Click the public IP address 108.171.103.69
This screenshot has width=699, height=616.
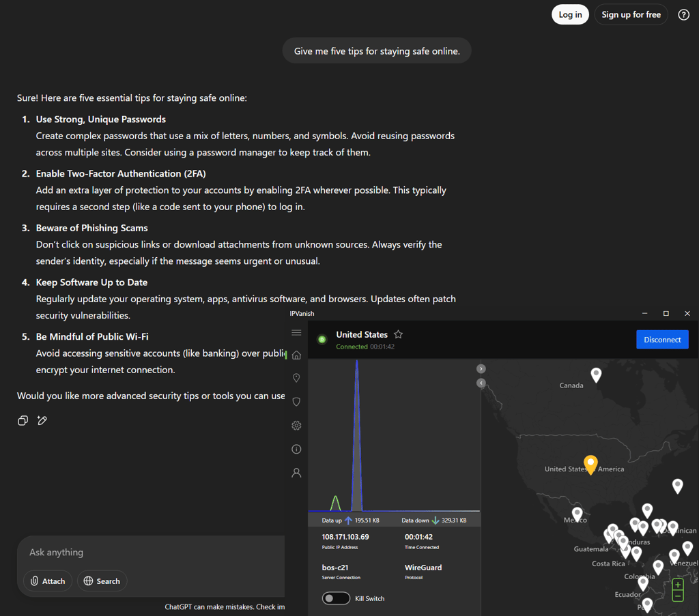click(345, 537)
